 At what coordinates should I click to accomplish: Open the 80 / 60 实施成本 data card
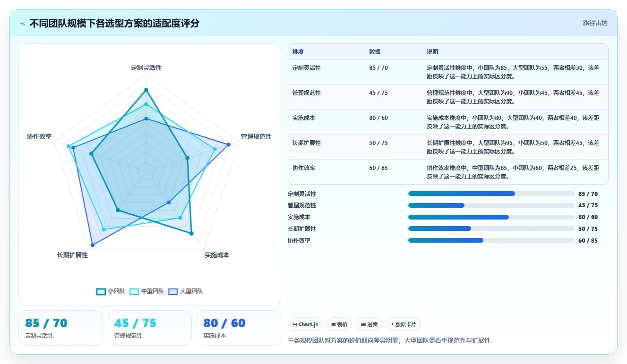[x=239, y=328]
